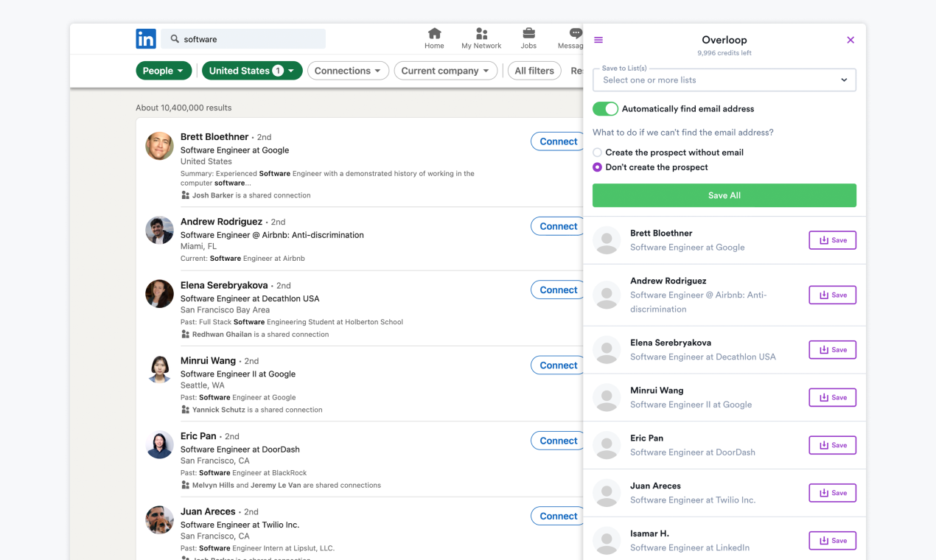Click the LinkedIn logo

pyautogui.click(x=145, y=38)
